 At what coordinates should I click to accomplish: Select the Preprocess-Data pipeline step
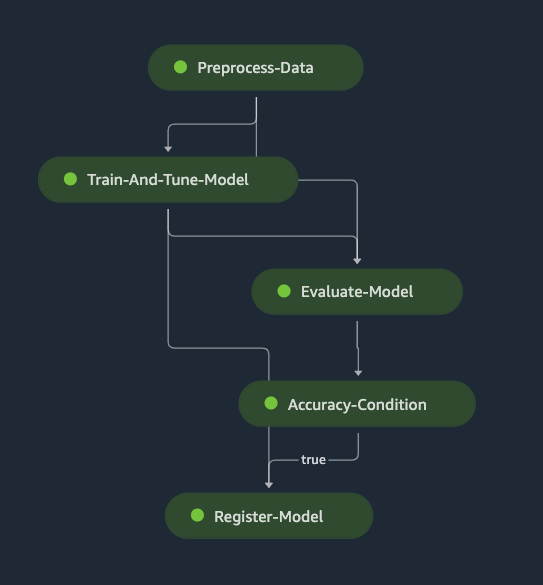256,68
